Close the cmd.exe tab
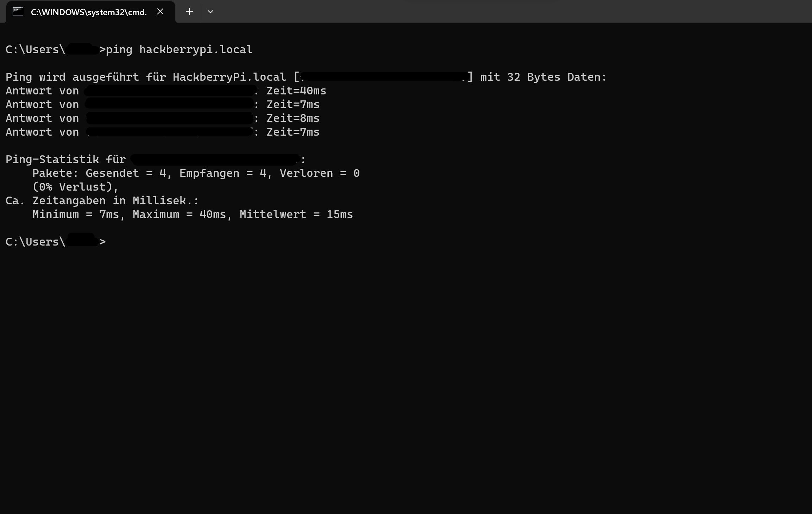The height and width of the screenshot is (514, 812). [x=160, y=12]
